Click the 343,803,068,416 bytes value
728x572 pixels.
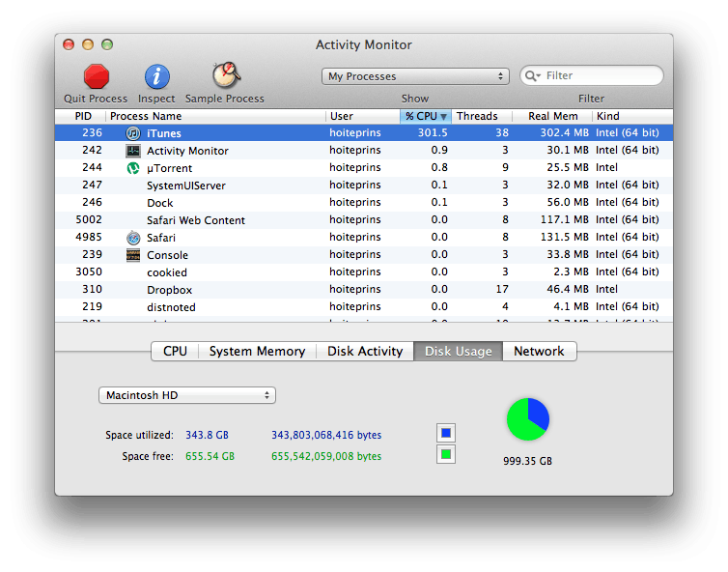pos(326,435)
